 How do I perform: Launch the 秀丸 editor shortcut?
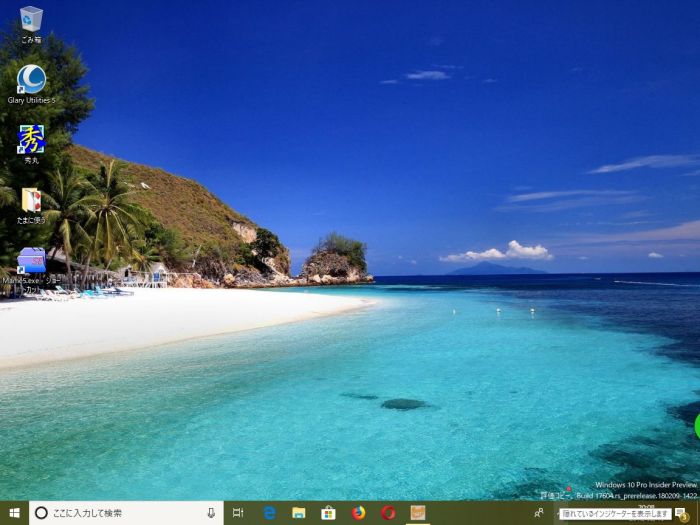click(x=31, y=140)
